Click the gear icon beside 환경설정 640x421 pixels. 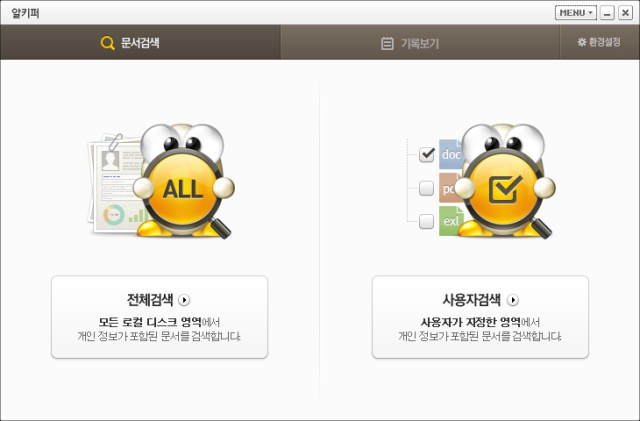pos(582,42)
